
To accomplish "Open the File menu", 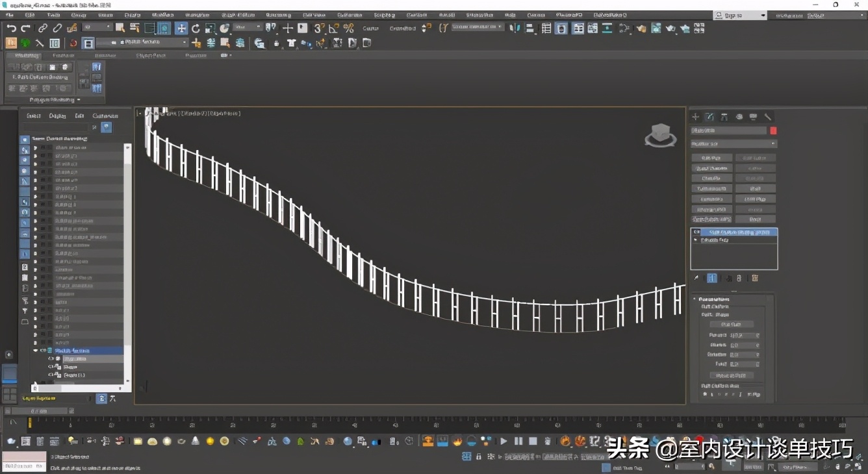I will (x=9, y=14).
